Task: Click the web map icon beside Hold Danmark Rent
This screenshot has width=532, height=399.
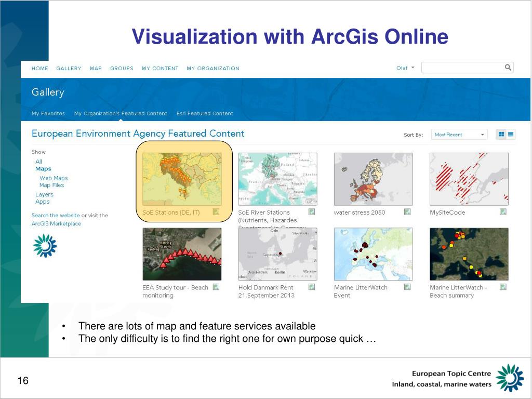Action: click(312, 287)
